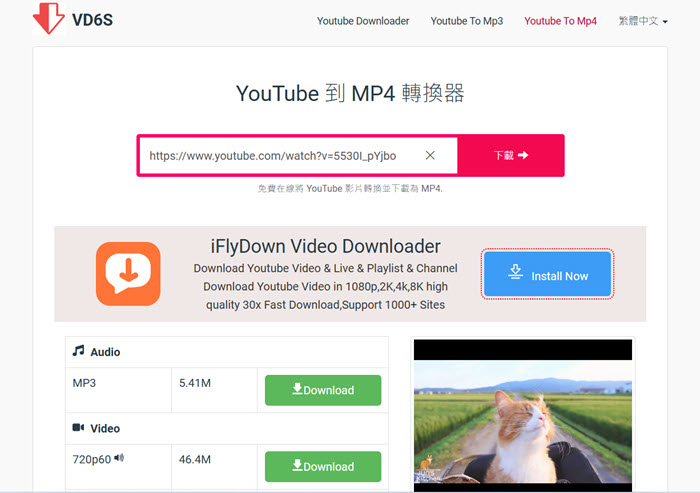Select the Youtube To Mp4 tab
The width and height of the screenshot is (700, 493).
tap(560, 21)
